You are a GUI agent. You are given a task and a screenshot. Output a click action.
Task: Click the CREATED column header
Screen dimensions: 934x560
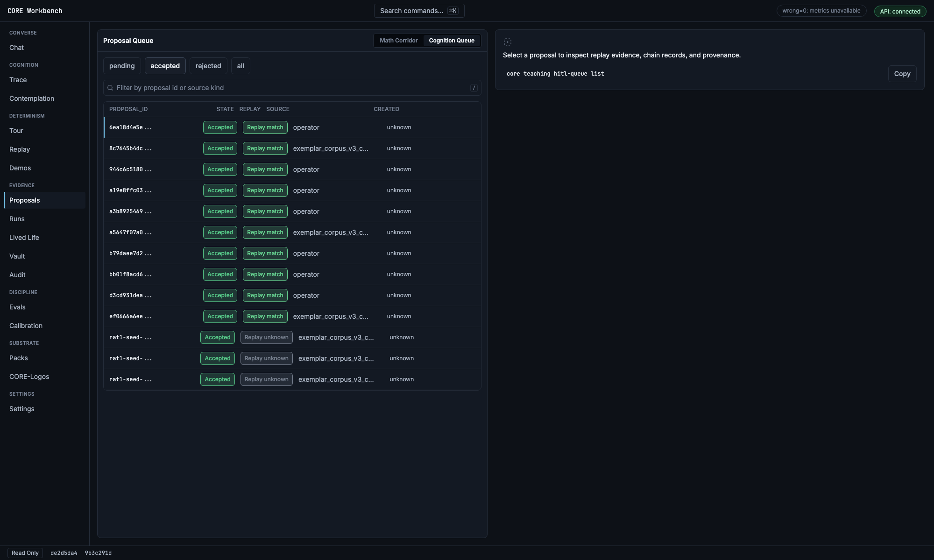386,109
